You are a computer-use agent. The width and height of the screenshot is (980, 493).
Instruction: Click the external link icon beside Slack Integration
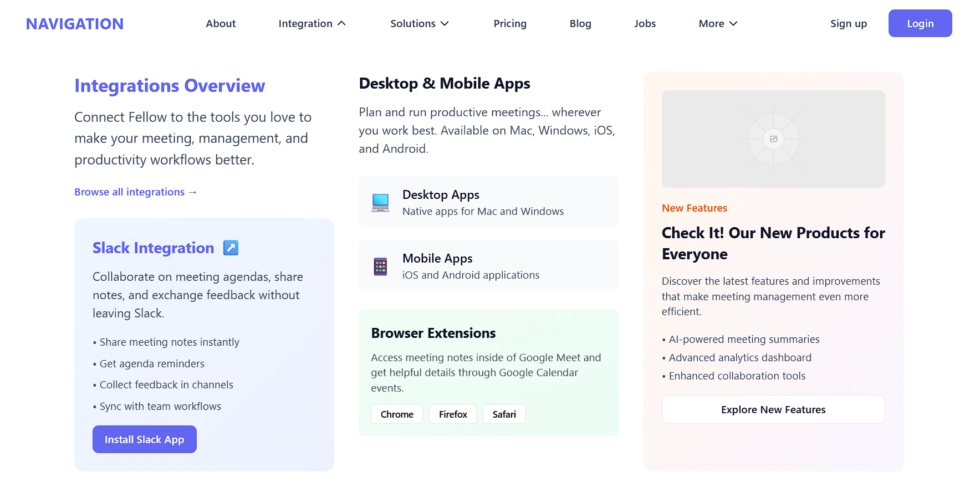(x=231, y=248)
